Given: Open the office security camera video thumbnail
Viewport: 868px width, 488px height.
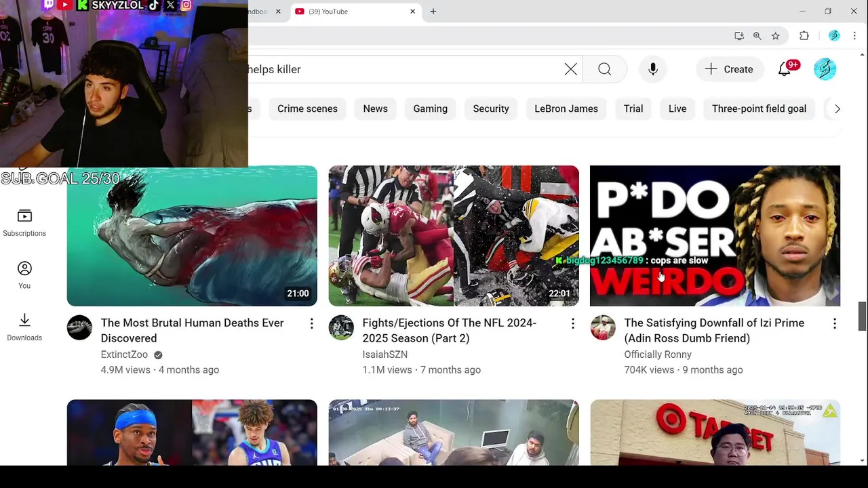Looking at the screenshot, I should pyautogui.click(x=454, y=432).
